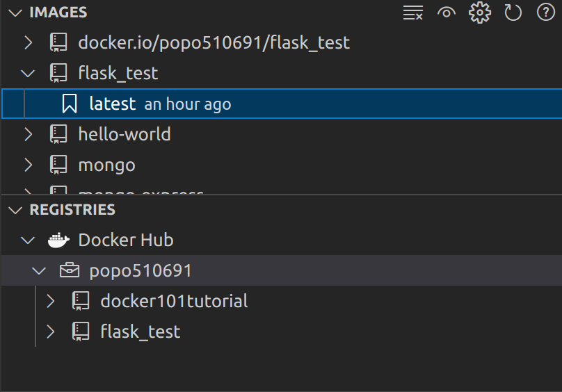The height and width of the screenshot is (392, 562).
Task: Refresh the Images list
Action: 513,13
